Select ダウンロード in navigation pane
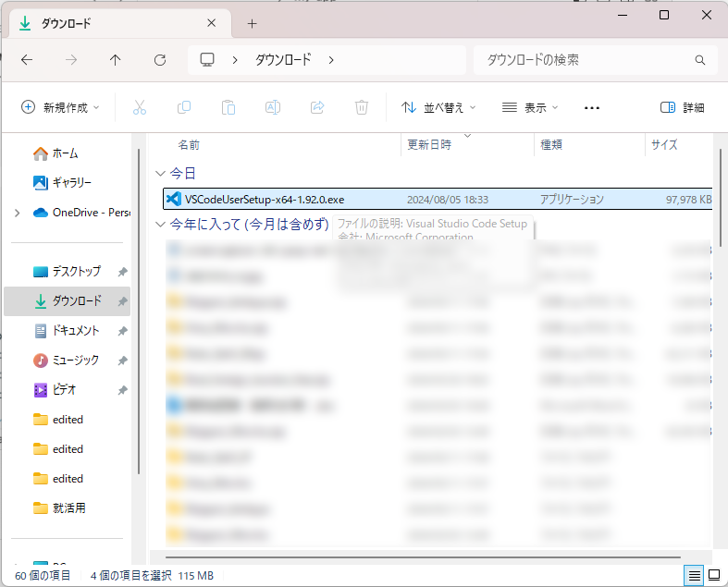The image size is (728, 587). pos(68,301)
